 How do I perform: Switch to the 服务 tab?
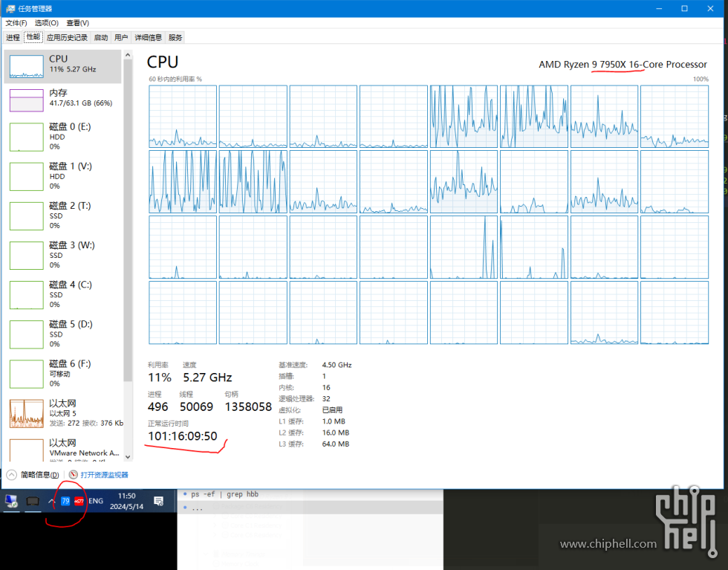coord(175,38)
